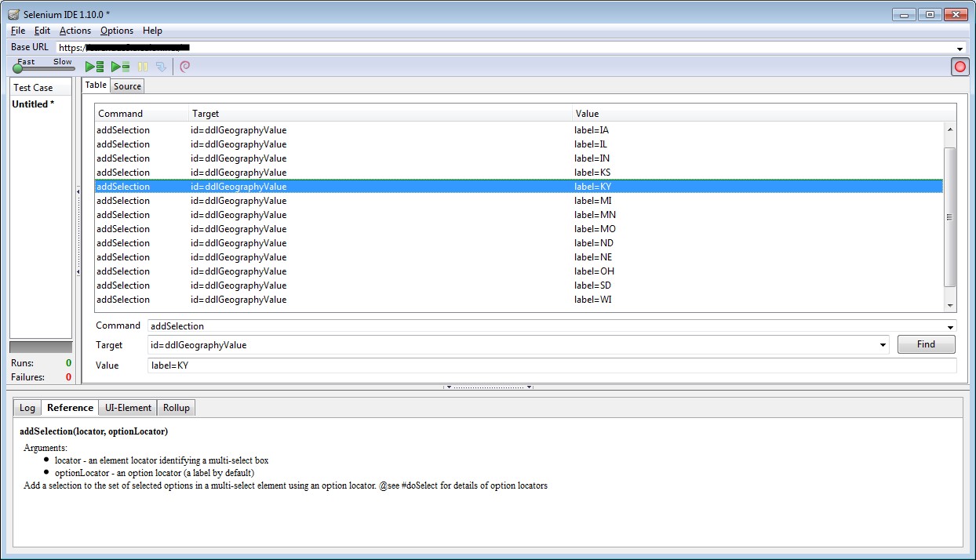Click the Find button
The image size is (976, 560).
click(x=926, y=344)
